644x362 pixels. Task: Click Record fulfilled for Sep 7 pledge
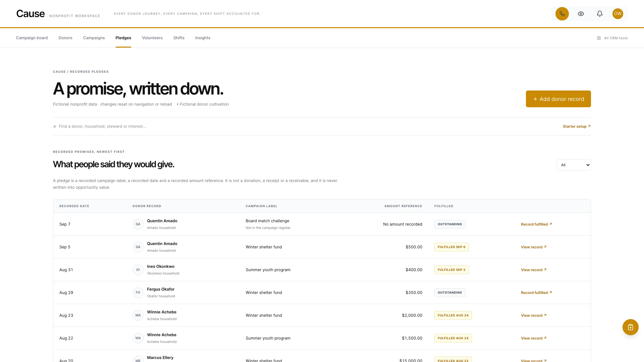click(x=536, y=224)
